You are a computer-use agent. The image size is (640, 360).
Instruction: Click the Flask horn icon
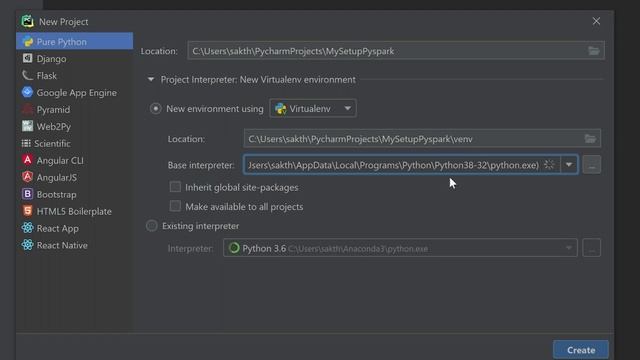(27, 76)
